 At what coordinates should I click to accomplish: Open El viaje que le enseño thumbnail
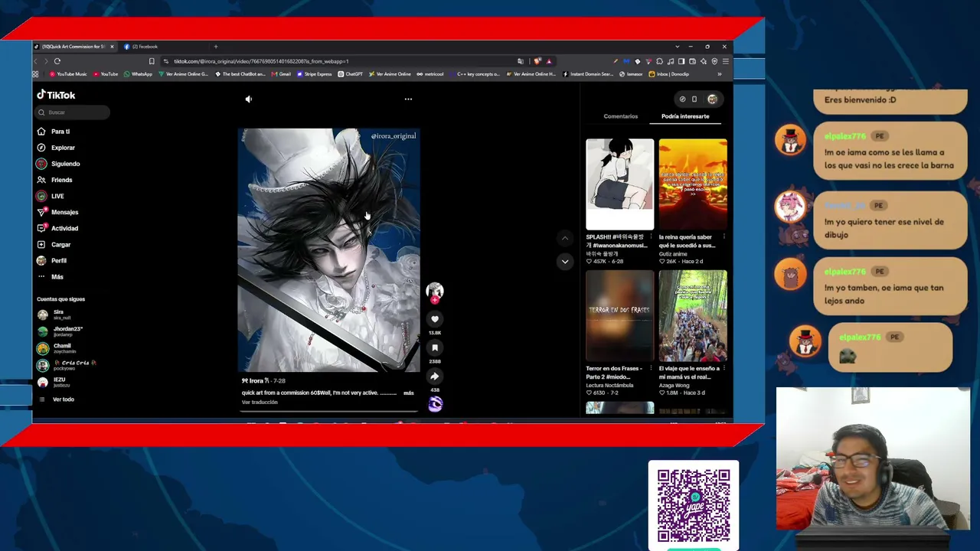coord(693,315)
